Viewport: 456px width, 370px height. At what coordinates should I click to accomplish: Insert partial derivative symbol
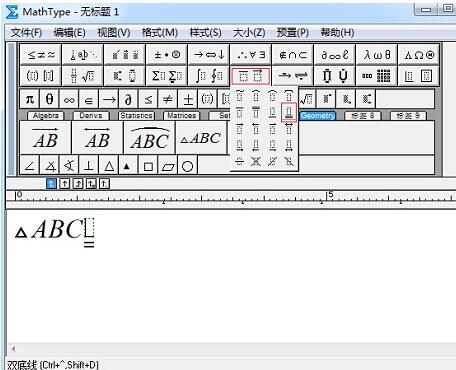[128, 99]
